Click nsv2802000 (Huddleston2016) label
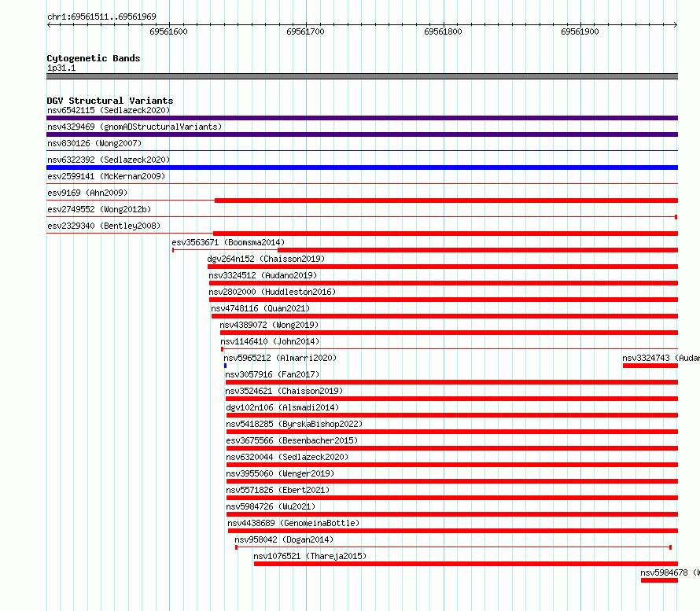This screenshot has width=700, height=611. click(x=272, y=292)
